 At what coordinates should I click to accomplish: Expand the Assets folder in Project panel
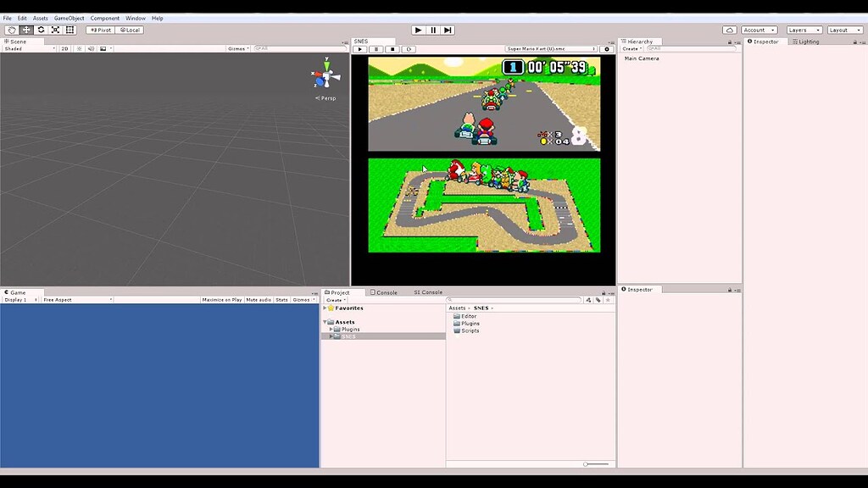click(327, 322)
